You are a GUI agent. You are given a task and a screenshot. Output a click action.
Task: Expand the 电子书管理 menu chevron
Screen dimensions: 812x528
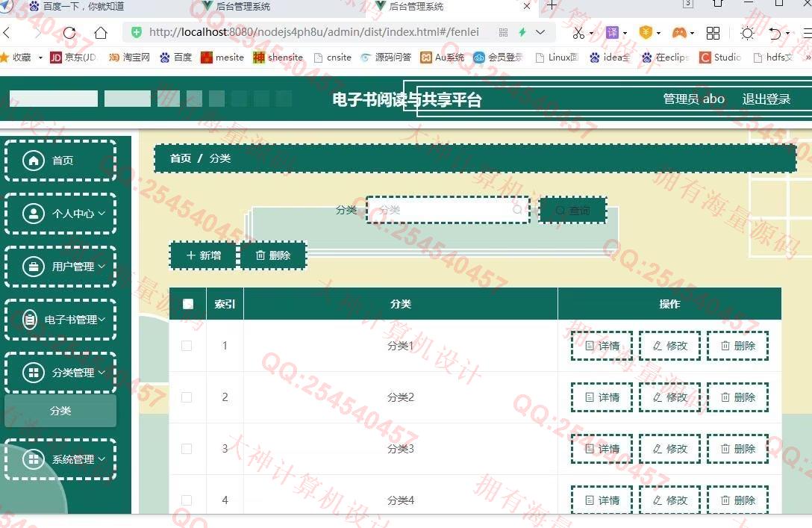[x=101, y=320]
